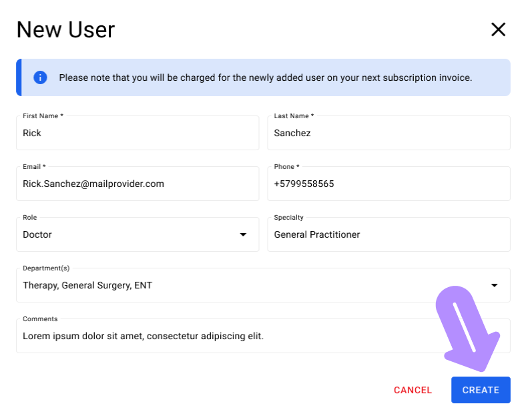
Task: Open the Role dropdown arrow
Action: (x=243, y=234)
